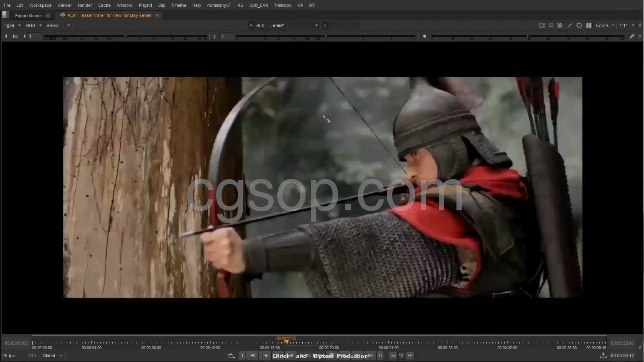This screenshot has width=644, height=362.
Task: Skip forward by 12 frames
Action: pyautogui.click(x=410, y=356)
